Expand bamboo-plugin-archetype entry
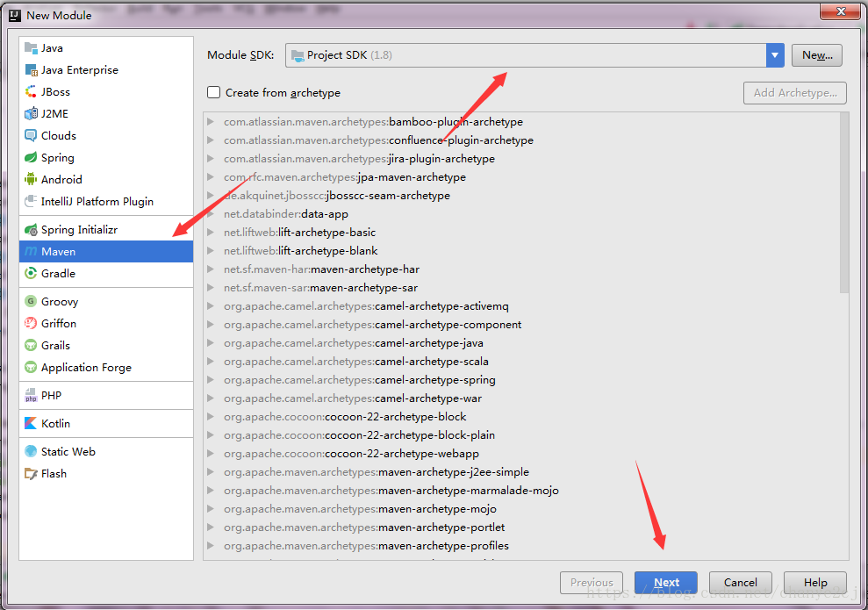Screen dimensions: 868x610 pyautogui.click(x=211, y=122)
